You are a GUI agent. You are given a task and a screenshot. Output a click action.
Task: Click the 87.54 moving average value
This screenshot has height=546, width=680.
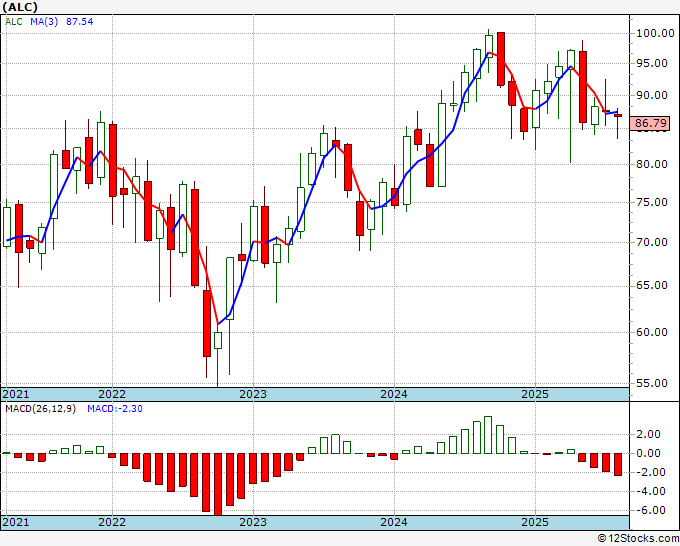pos(79,22)
